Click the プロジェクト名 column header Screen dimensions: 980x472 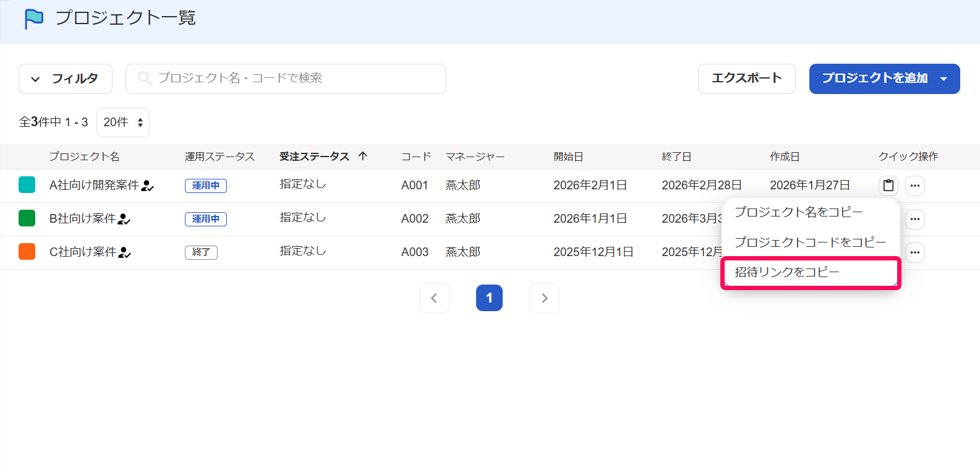pos(84,157)
